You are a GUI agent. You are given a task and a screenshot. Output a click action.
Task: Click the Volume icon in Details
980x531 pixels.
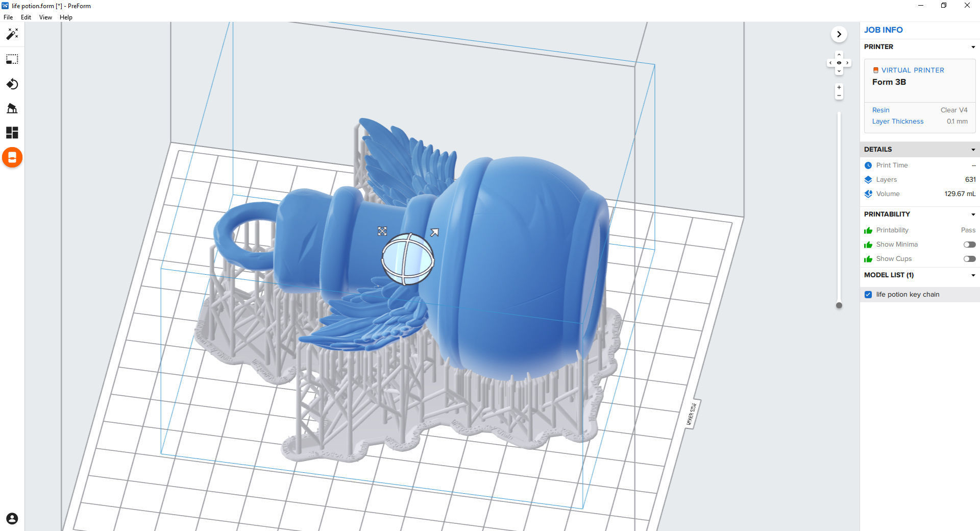tap(868, 194)
